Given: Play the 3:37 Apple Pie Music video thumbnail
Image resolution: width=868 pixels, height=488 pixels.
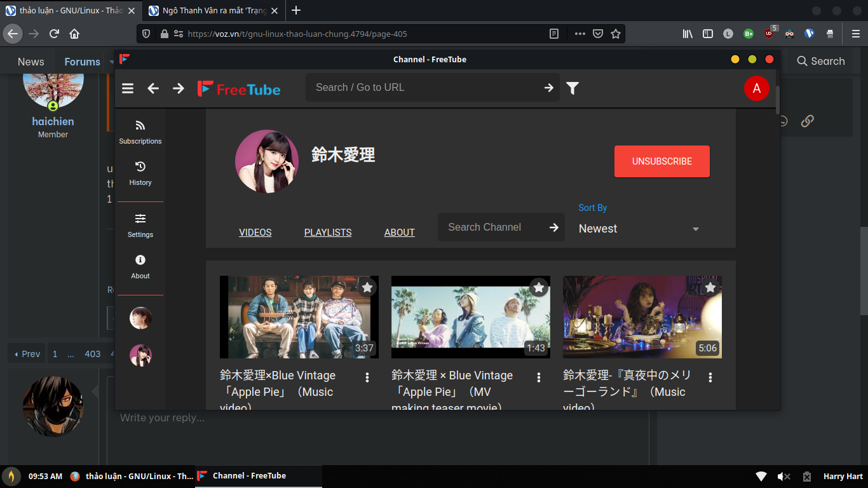Looking at the screenshot, I should (x=299, y=317).
